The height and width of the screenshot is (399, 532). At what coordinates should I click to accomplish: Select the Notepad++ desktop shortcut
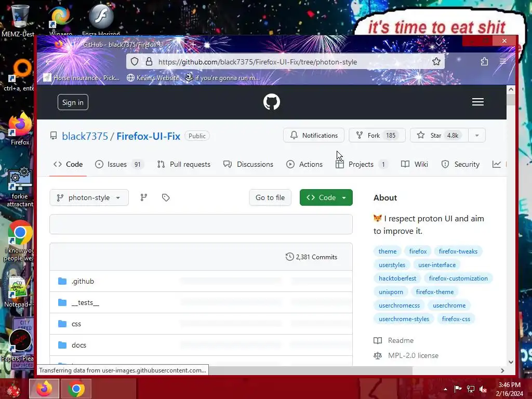click(19, 292)
